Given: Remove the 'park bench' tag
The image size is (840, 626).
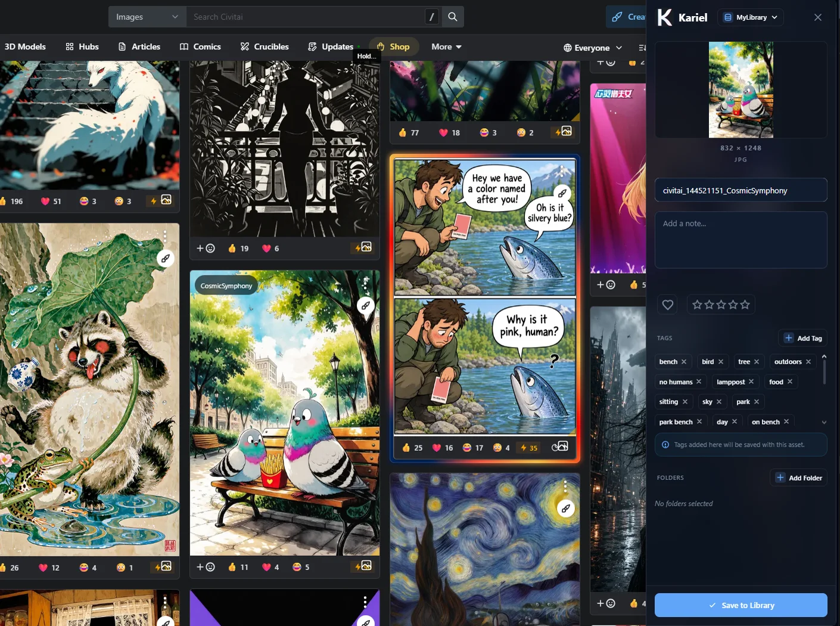Looking at the screenshot, I should pos(699,422).
